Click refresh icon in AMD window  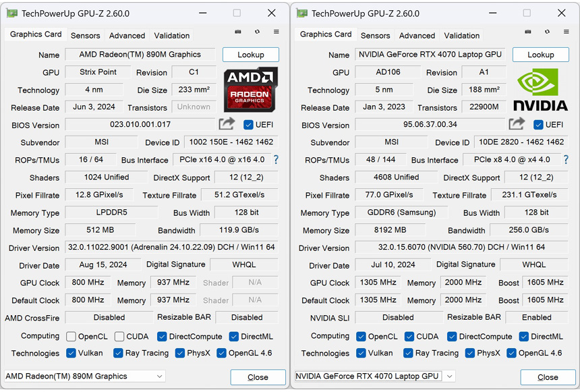coord(257,32)
